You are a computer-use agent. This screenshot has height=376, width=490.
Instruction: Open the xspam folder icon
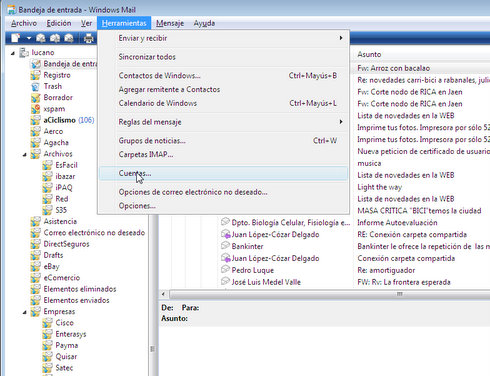tap(35, 109)
